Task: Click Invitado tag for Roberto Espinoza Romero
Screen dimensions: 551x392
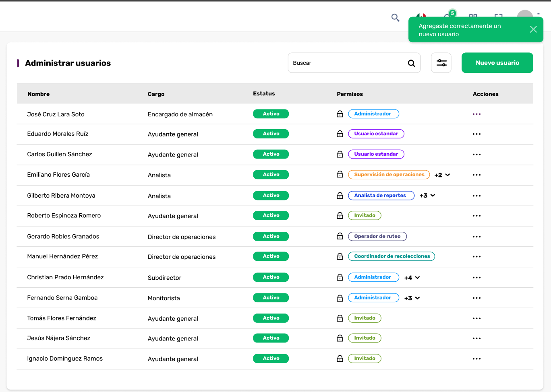Action: [x=365, y=215]
